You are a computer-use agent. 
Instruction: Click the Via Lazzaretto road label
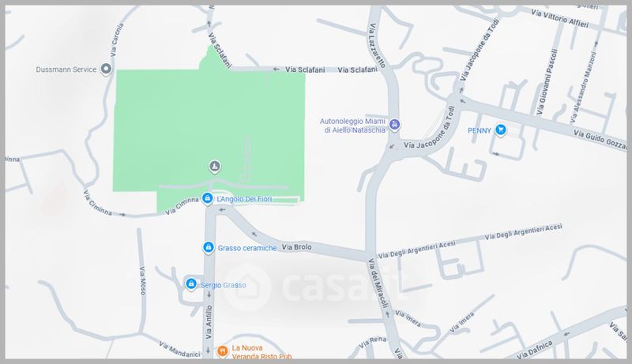click(x=378, y=46)
